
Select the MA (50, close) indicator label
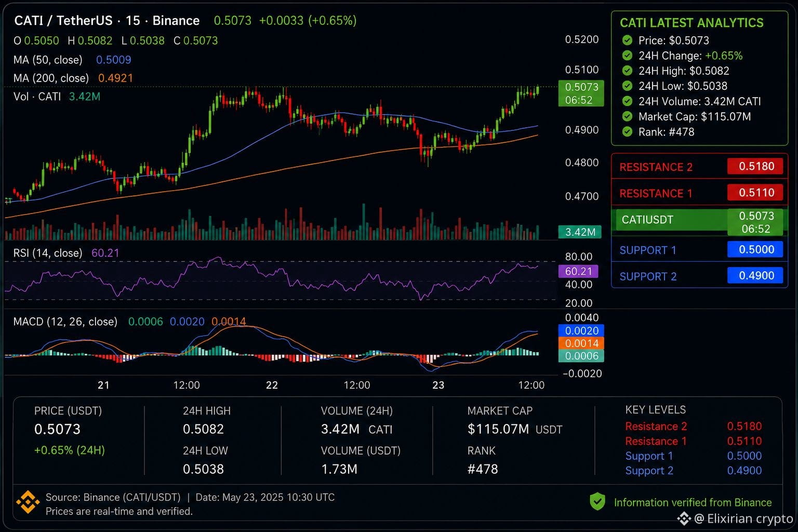(48, 60)
